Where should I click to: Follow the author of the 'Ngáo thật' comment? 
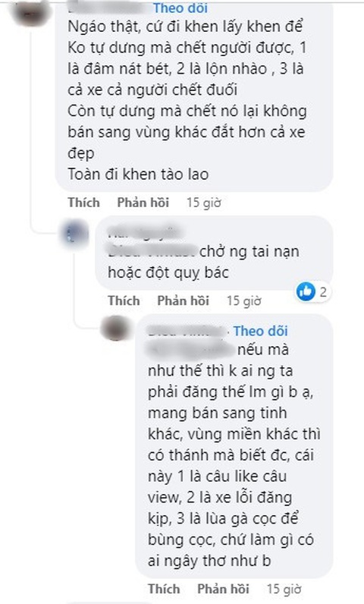click(x=180, y=7)
